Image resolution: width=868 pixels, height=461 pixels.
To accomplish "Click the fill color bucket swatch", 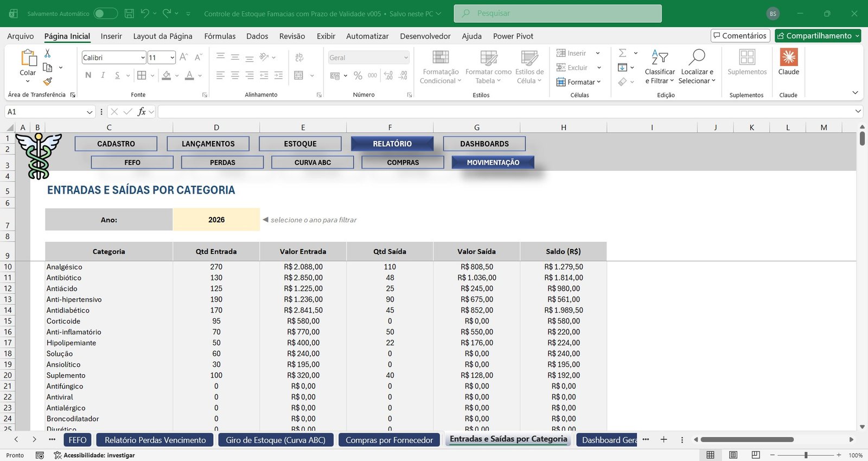I will tap(167, 75).
